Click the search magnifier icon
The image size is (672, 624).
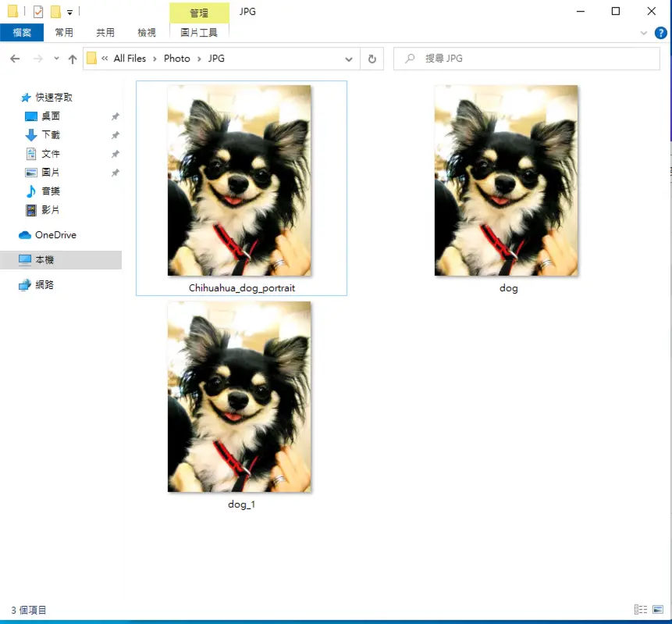(x=410, y=58)
